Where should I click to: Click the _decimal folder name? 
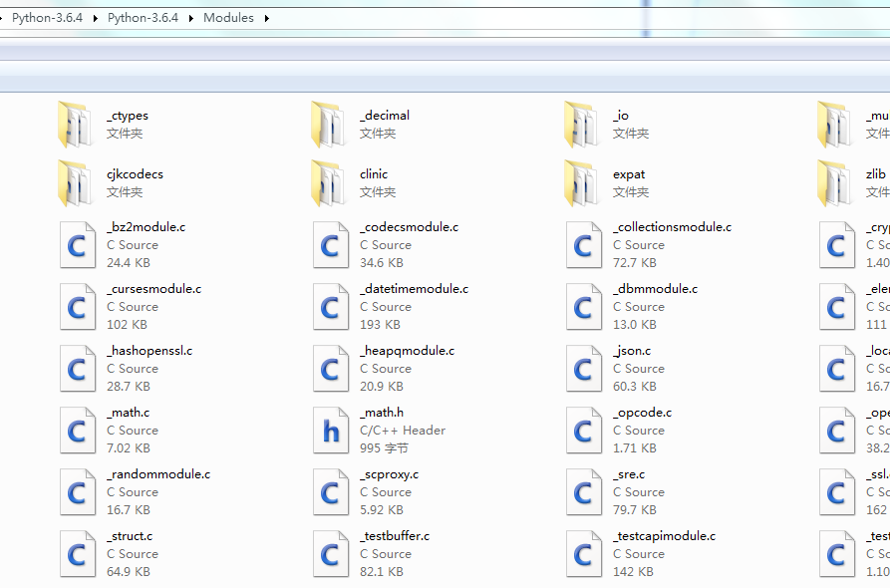(x=385, y=116)
